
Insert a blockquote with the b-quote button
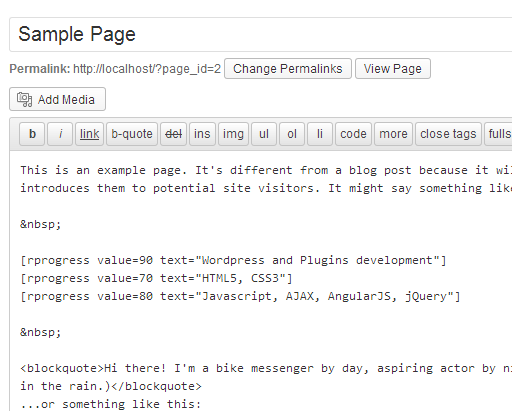click(132, 134)
